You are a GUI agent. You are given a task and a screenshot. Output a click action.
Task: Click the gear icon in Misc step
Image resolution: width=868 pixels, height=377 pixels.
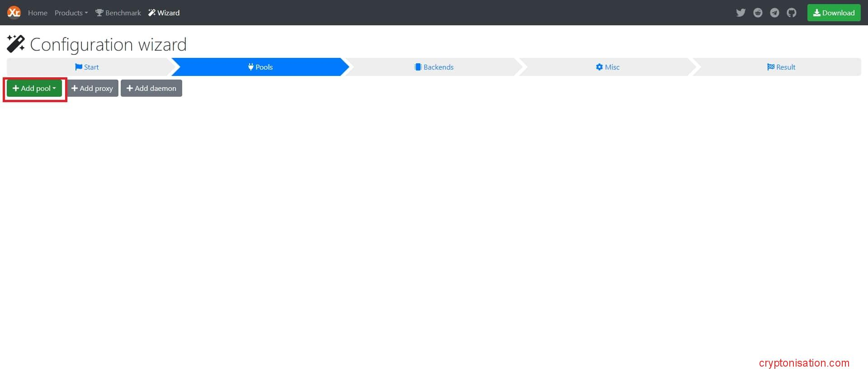599,67
